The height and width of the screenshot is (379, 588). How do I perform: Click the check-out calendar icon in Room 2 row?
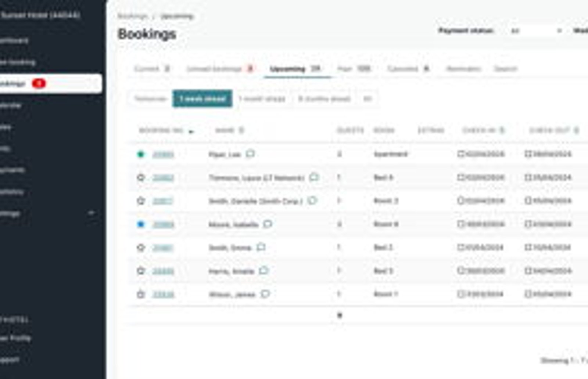click(528, 201)
